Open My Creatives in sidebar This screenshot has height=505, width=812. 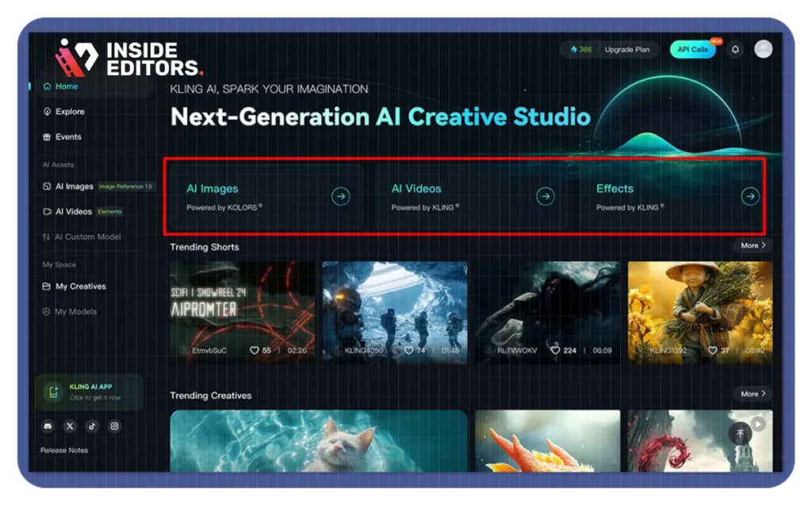click(x=75, y=286)
